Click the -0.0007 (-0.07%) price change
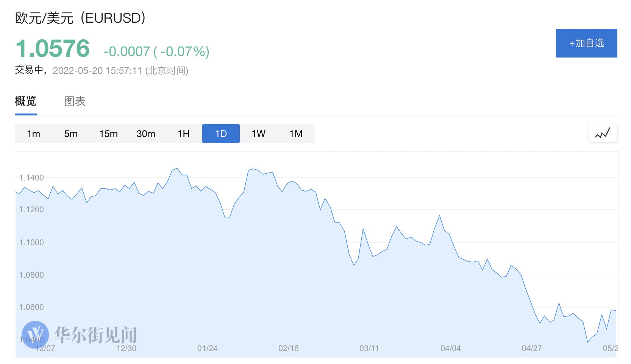 coord(156,51)
